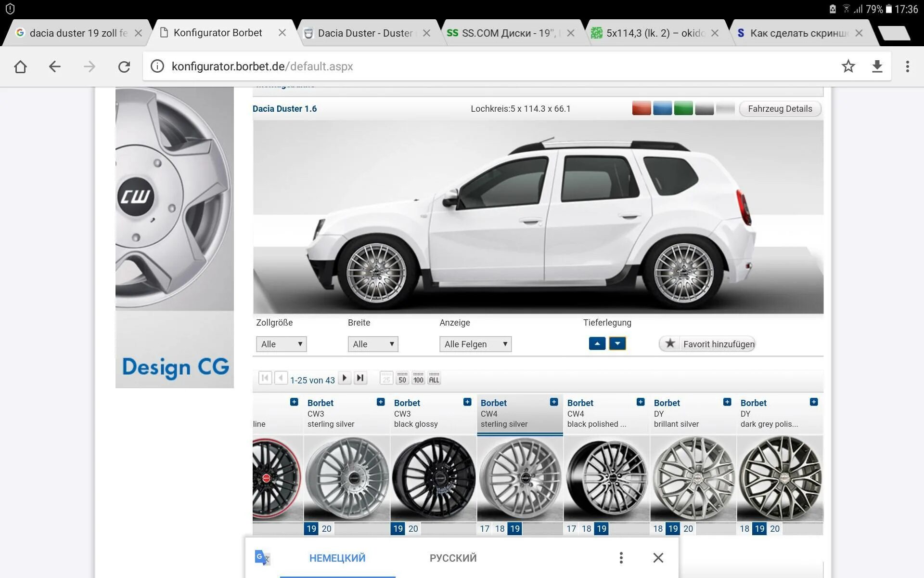The width and height of the screenshot is (924, 578).
Task: Click the Fahrzeug Details button
Action: pyautogui.click(x=780, y=109)
